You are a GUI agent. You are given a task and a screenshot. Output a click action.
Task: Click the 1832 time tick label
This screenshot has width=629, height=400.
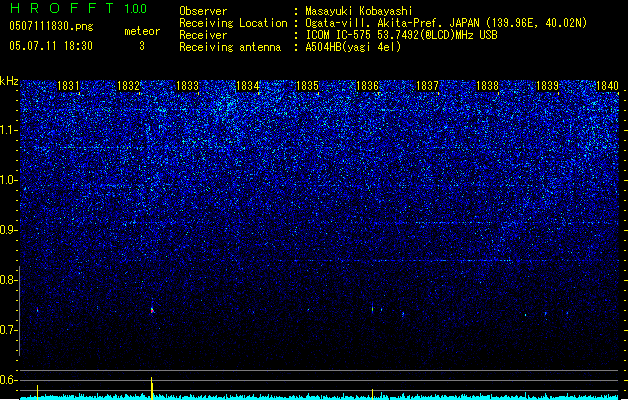pos(128,86)
